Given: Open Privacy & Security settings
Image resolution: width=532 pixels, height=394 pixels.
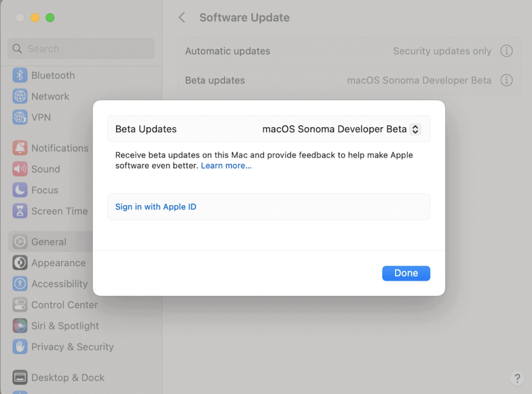Looking at the screenshot, I should 72,347.
